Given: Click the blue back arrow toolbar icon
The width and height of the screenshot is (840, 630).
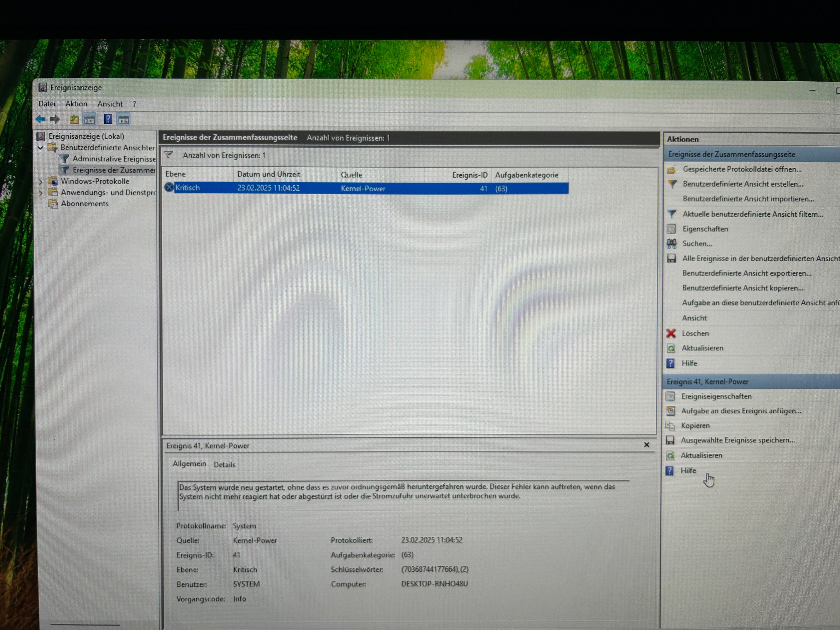Looking at the screenshot, I should [x=41, y=119].
